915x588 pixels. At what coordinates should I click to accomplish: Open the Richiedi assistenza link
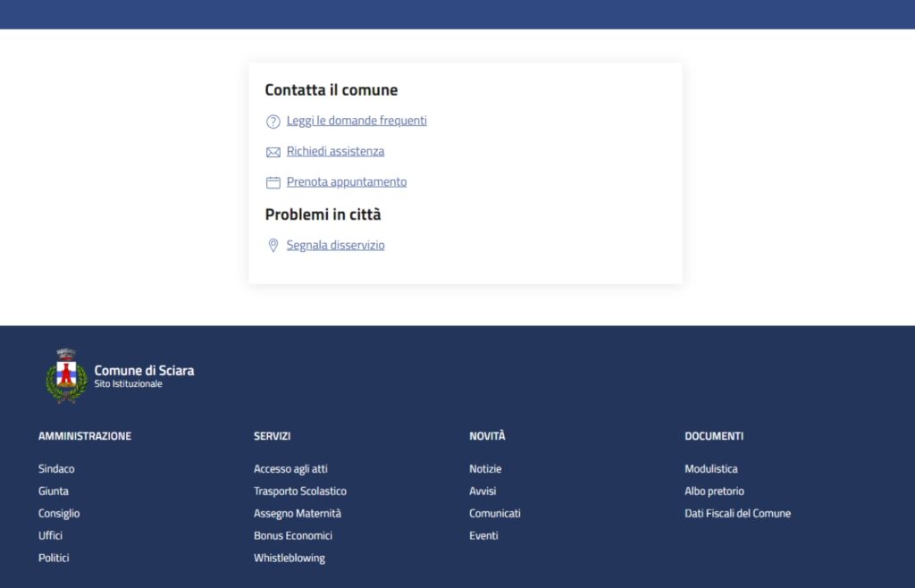coord(335,151)
